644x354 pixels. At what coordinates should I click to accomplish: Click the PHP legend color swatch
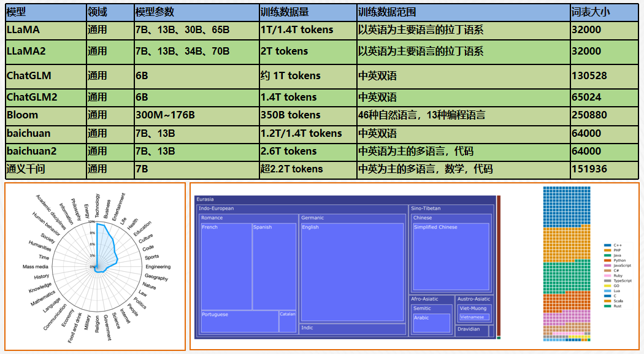tap(607, 250)
